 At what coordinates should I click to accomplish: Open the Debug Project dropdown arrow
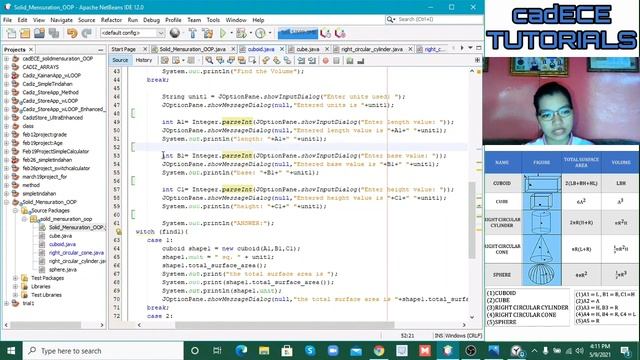(x=250, y=33)
